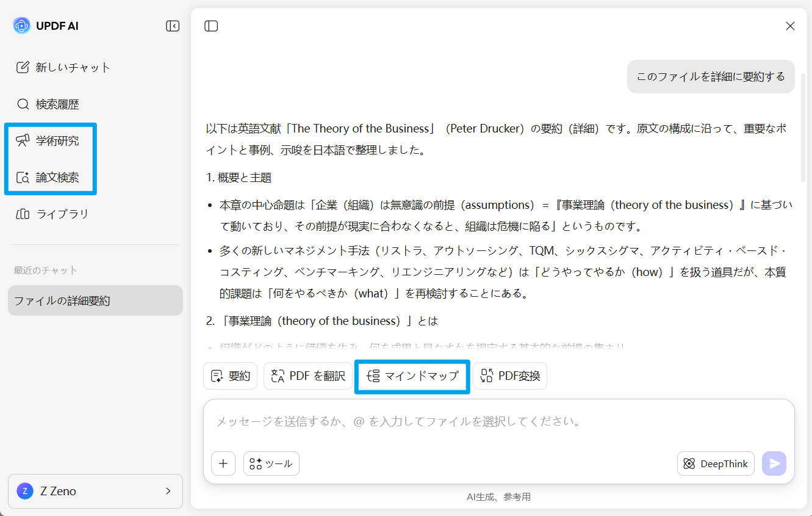Open the 学術研究 section
812x516 pixels.
pos(48,141)
